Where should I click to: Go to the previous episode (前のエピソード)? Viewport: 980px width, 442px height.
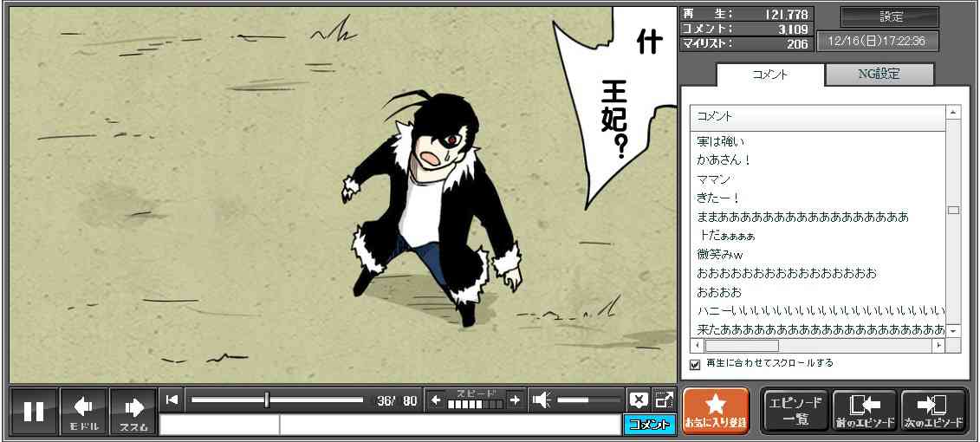coord(865,411)
